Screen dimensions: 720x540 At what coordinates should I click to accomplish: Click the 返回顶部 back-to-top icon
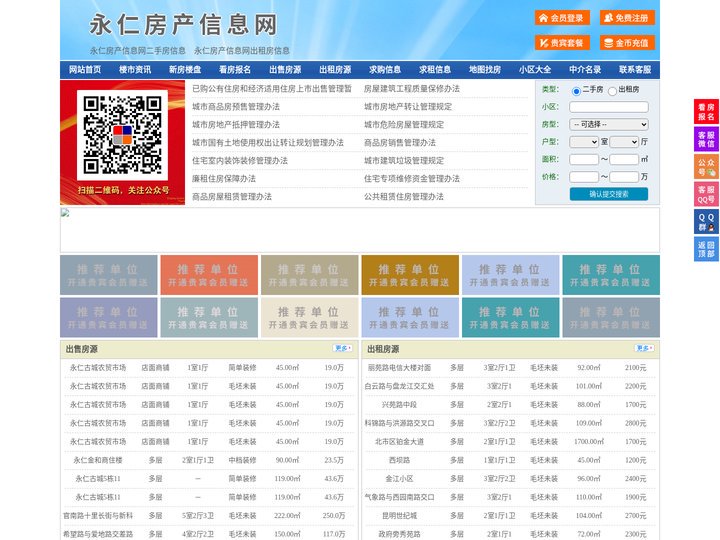[x=706, y=249]
